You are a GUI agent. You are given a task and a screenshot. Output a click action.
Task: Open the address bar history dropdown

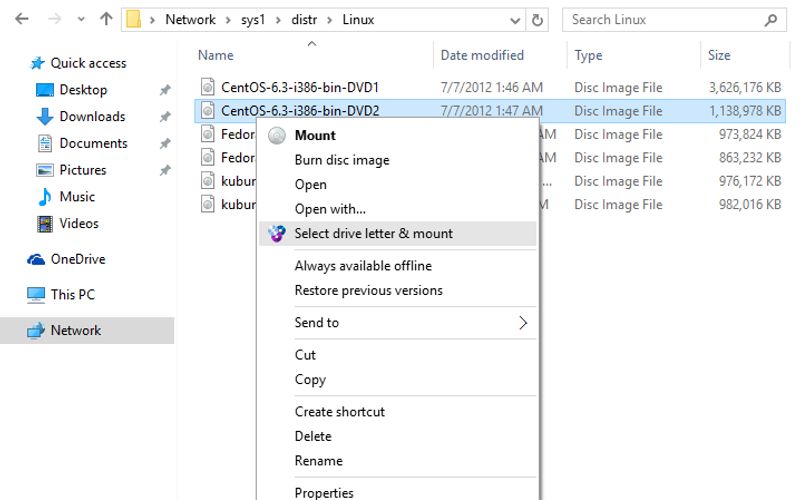click(514, 19)
